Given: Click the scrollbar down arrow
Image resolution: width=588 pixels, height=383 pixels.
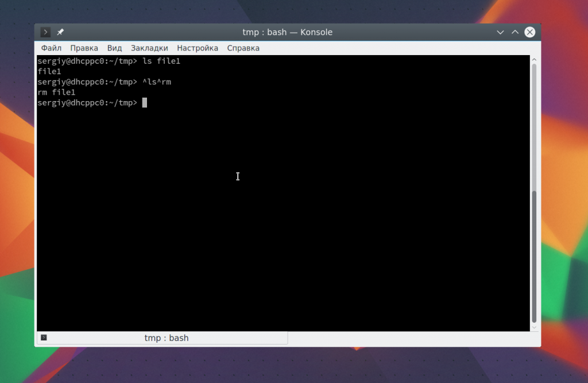Looking at the screenshot, I should (x=535, y=327).
